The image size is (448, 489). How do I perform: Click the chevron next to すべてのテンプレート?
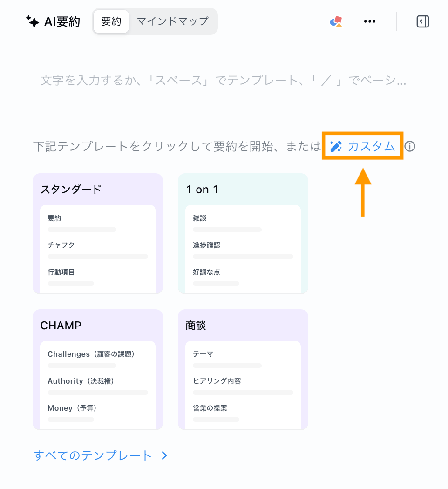(164, 455)
